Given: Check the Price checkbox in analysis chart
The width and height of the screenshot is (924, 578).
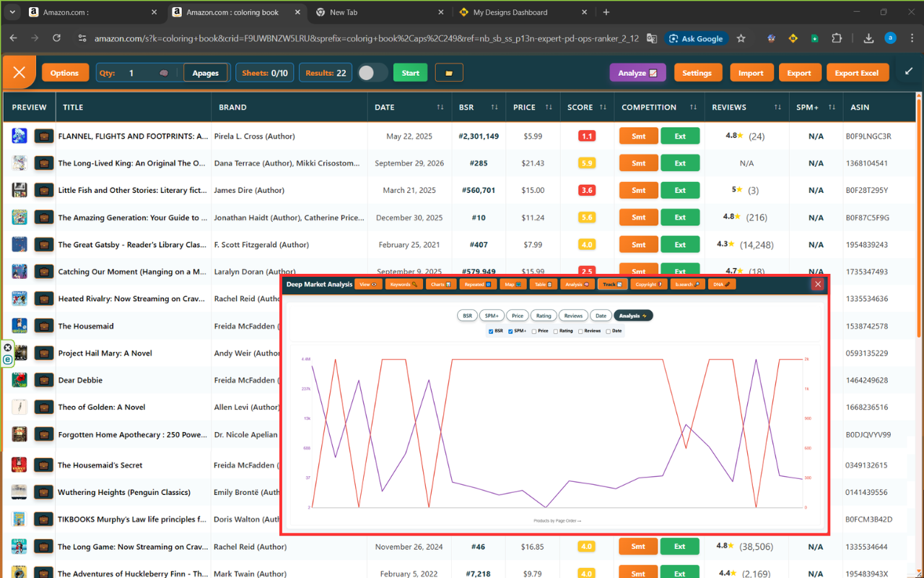Looking at the screenshot, I should tap(534, 332).
